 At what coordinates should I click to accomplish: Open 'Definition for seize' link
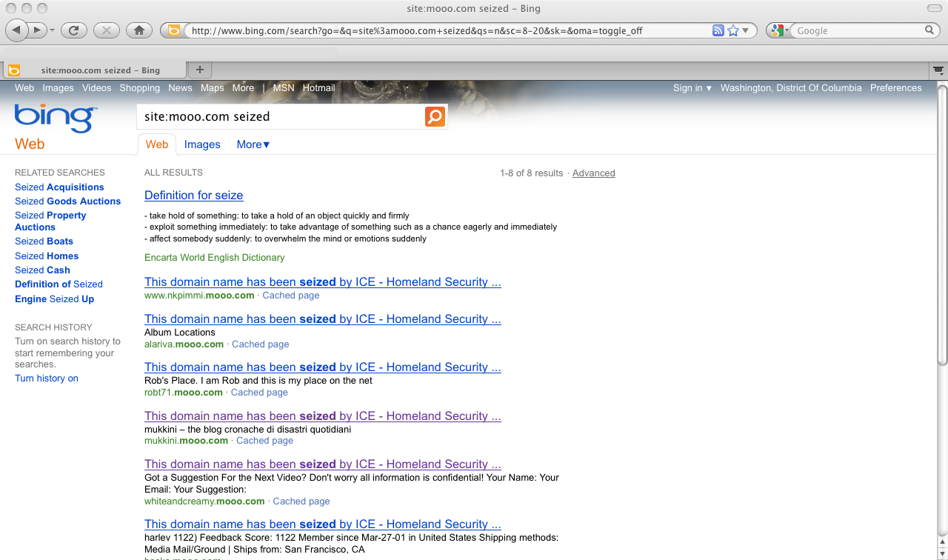[x=193, y=196]
